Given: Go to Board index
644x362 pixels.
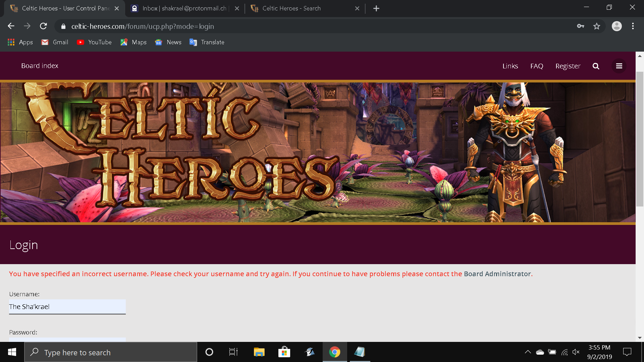Looking at the screenshot, I should pos(40,66).
